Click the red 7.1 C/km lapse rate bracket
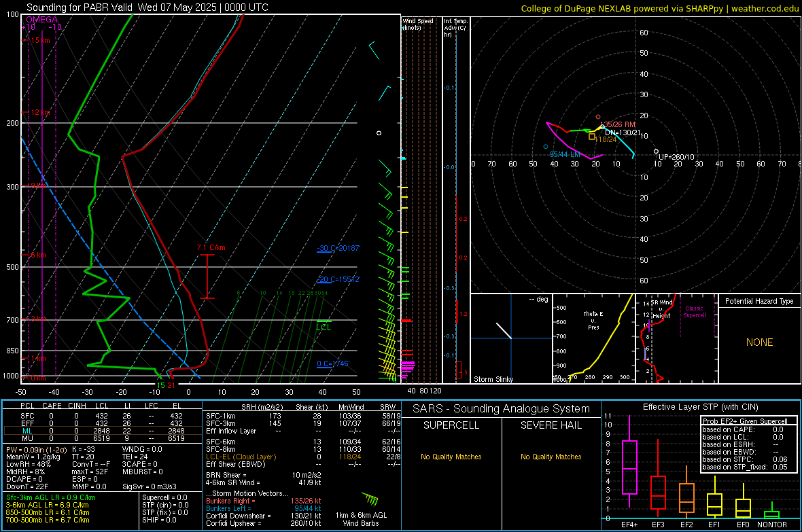Image resolution: width=802 pixels, height=532 pixels. pyautogui.click(x=207, y=277)
